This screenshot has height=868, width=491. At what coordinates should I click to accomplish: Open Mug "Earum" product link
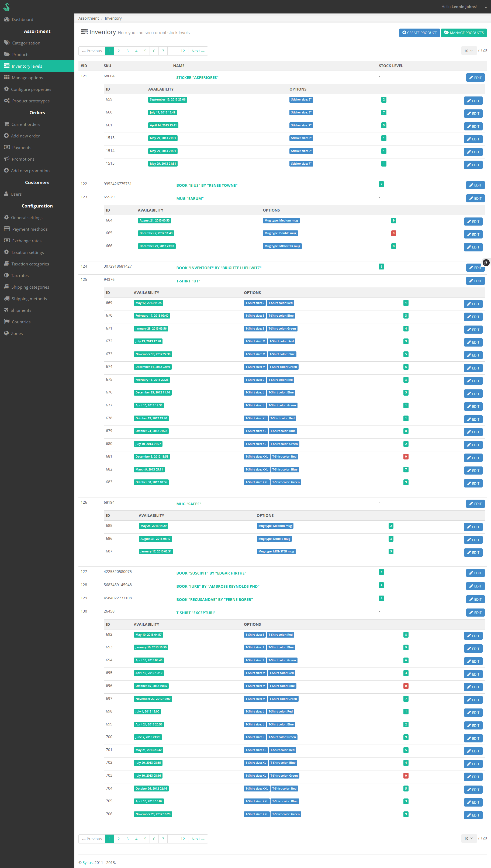pyautogui.click(x=190, y=199)
